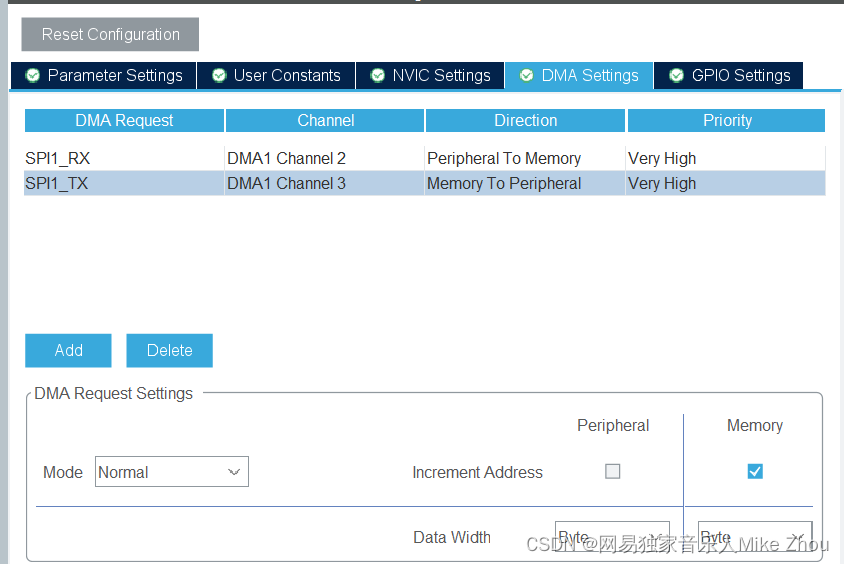Open Very High priority cell for SPI1_RX
Image resolution: width=844 pixels, height=564 pixels.
725,158
